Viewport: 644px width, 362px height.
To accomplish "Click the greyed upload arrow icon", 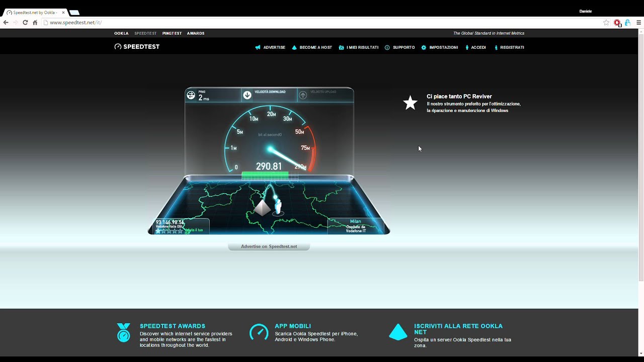I will [x=303, y=95].
